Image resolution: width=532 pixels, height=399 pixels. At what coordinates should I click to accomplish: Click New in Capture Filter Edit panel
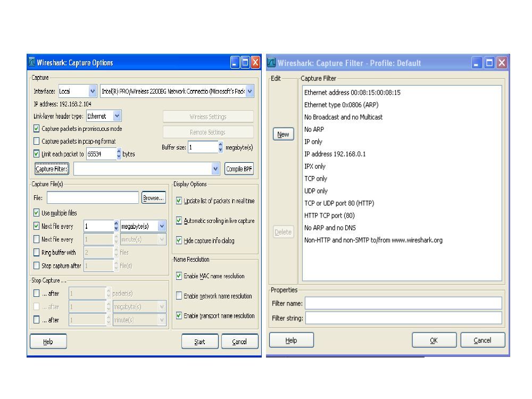point(284,134)
